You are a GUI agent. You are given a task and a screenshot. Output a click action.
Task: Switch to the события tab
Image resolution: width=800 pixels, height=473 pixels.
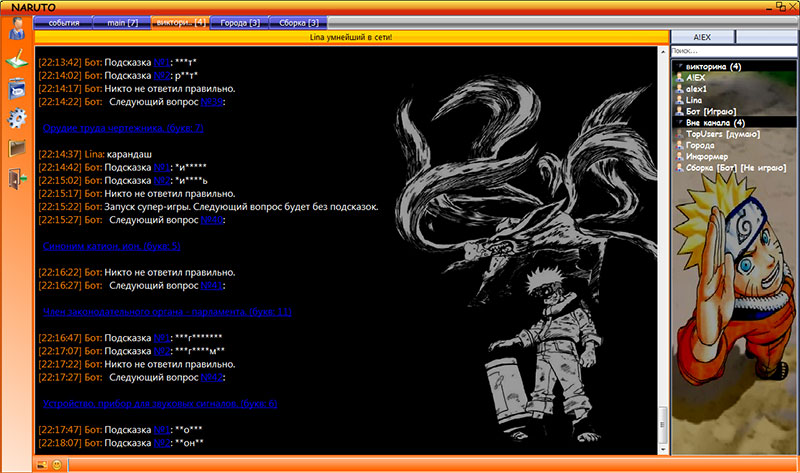click(62, 22)
